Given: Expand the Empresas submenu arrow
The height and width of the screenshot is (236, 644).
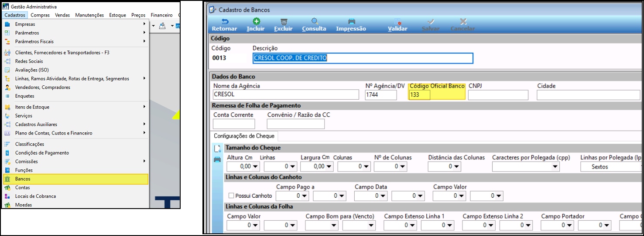Looking at the screenshot, I should [x=144, y=24].
